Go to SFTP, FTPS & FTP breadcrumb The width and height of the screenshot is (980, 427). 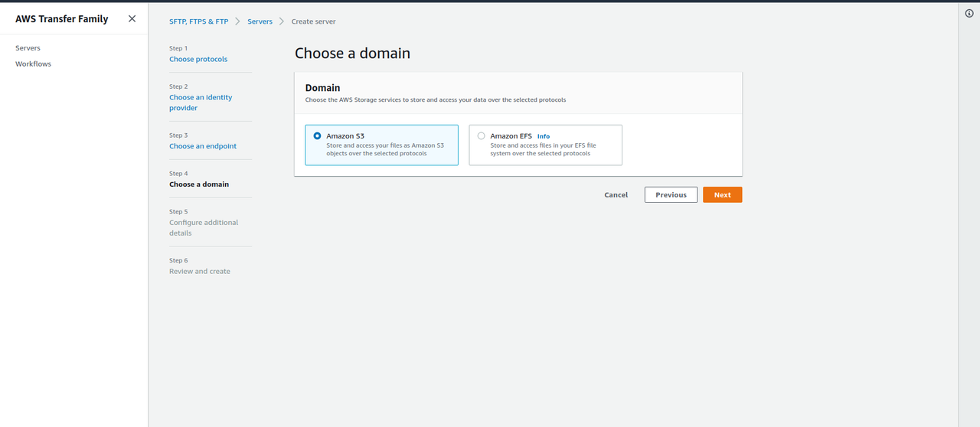coord(198,21)
